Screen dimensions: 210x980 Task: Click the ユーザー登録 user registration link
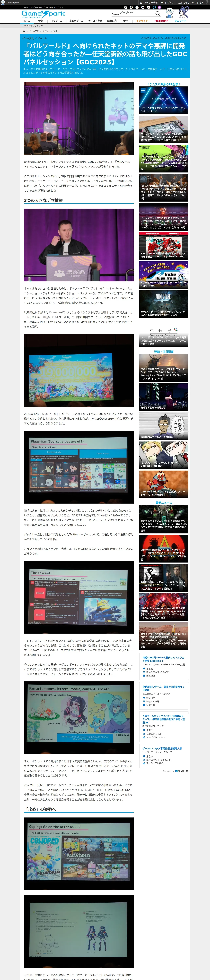[149, 3]
